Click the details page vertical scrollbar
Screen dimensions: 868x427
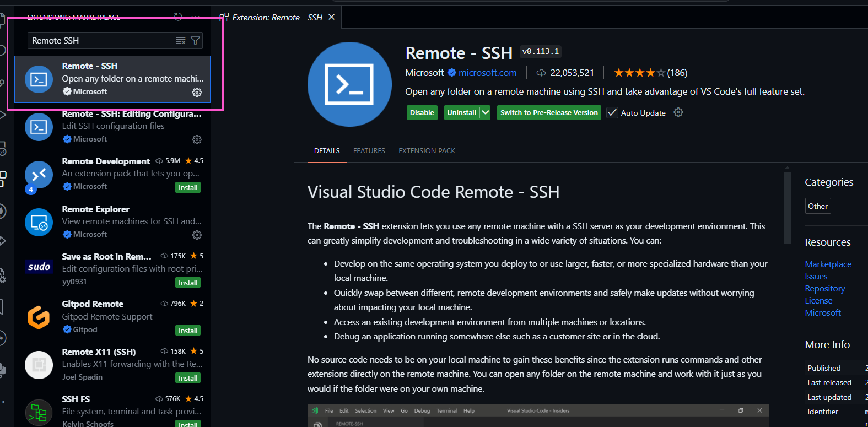click(x=787, y=208)
